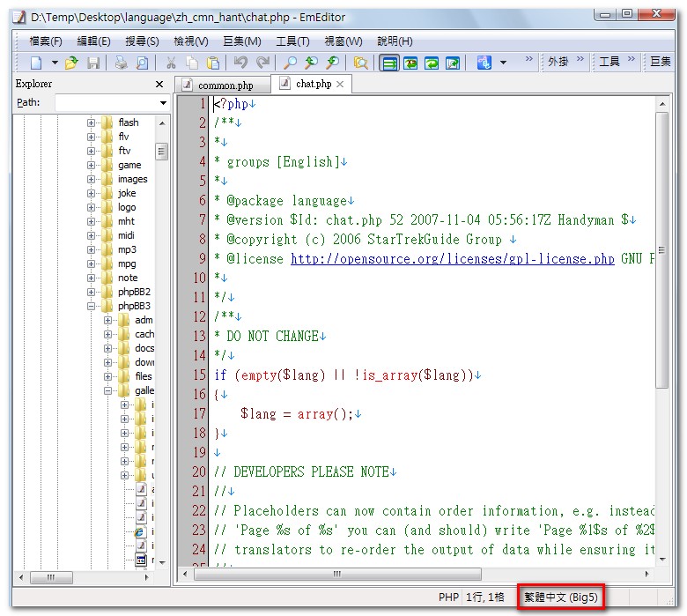Select the note folder

(x=128, y=278)
